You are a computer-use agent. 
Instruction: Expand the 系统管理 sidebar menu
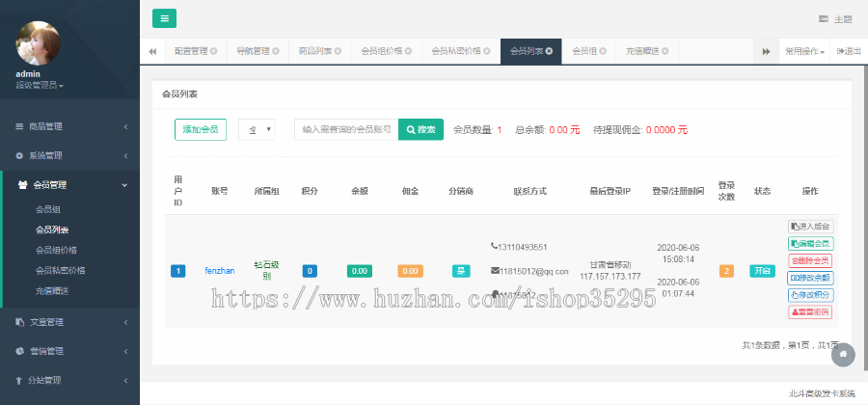pos(69,155)
